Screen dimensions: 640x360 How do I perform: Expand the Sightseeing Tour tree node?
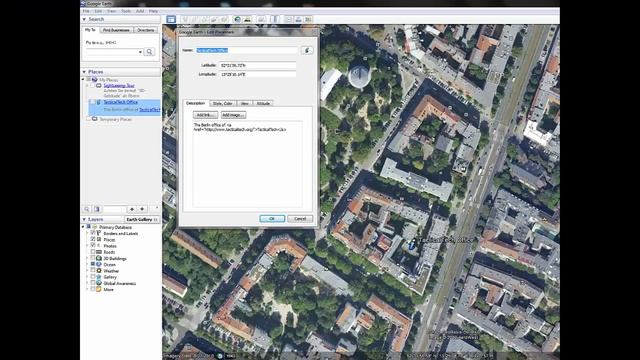click(87, 86)
